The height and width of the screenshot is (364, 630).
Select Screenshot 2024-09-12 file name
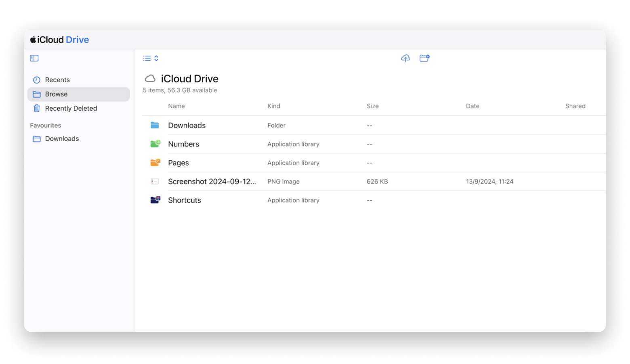click(x=212, y=182)
